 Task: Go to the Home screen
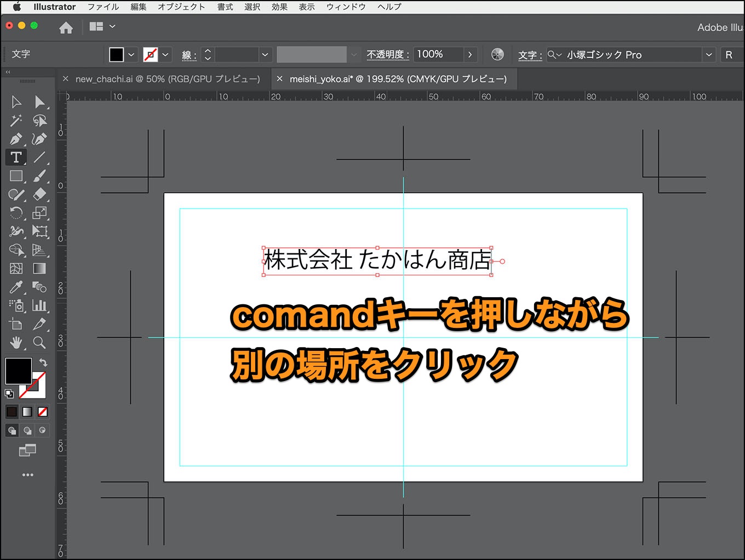click(x=66, y=28)
